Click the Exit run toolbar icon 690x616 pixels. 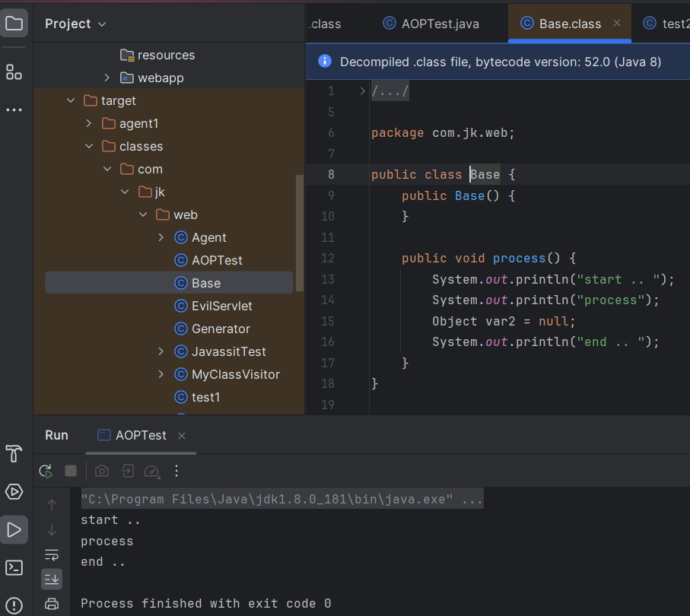(128, 472)
